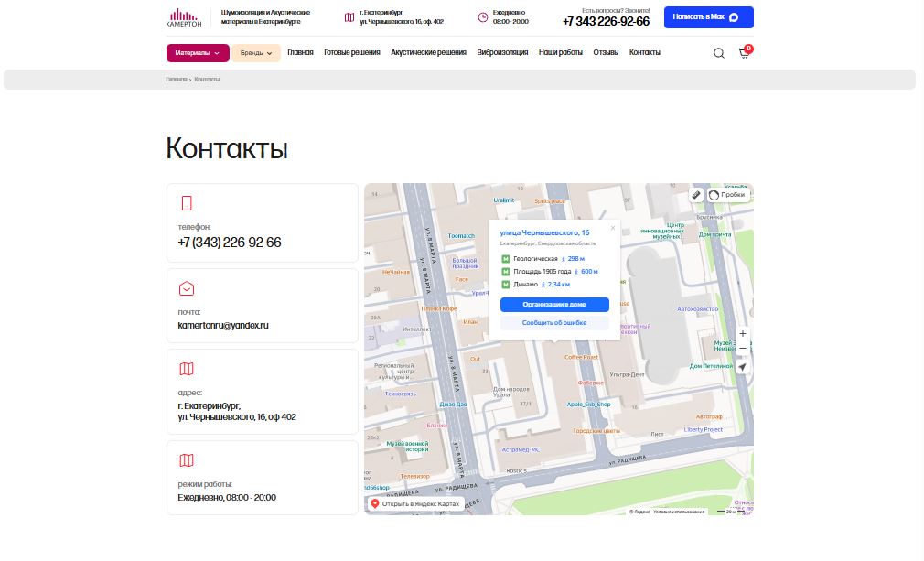924x561 pixels.
Task: Open Отзывы menu item
Action: point(606,52)
